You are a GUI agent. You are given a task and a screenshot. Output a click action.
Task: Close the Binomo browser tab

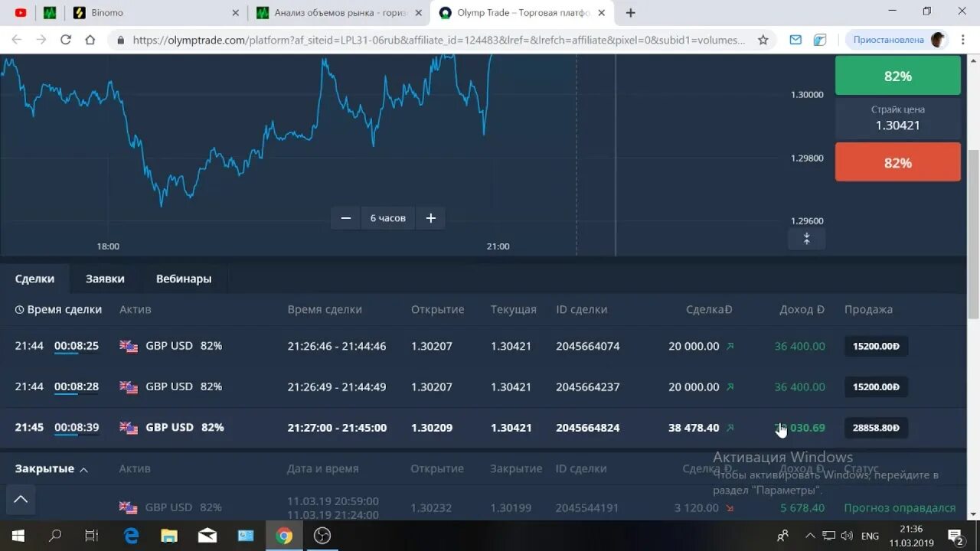pos(235,12)
